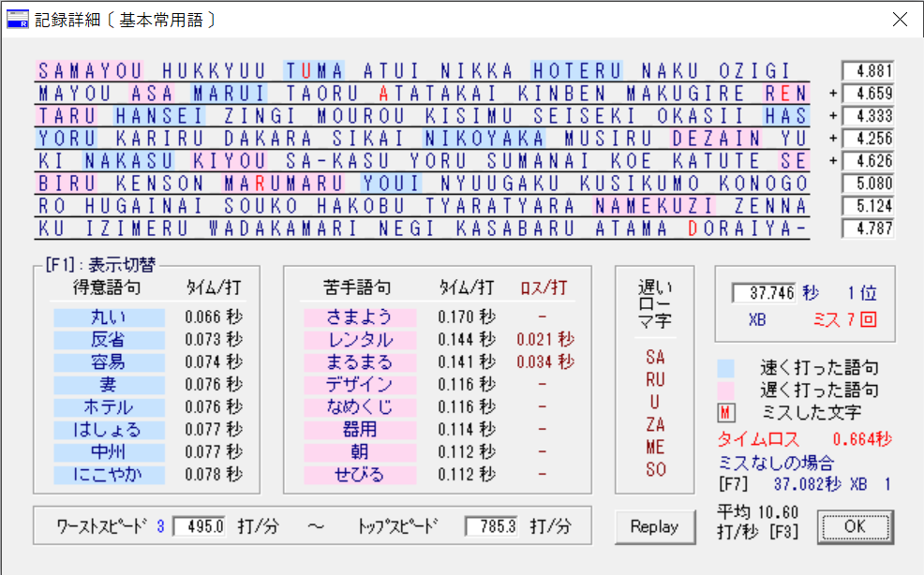Click the weak word せびる

click(x=360, y=475)
